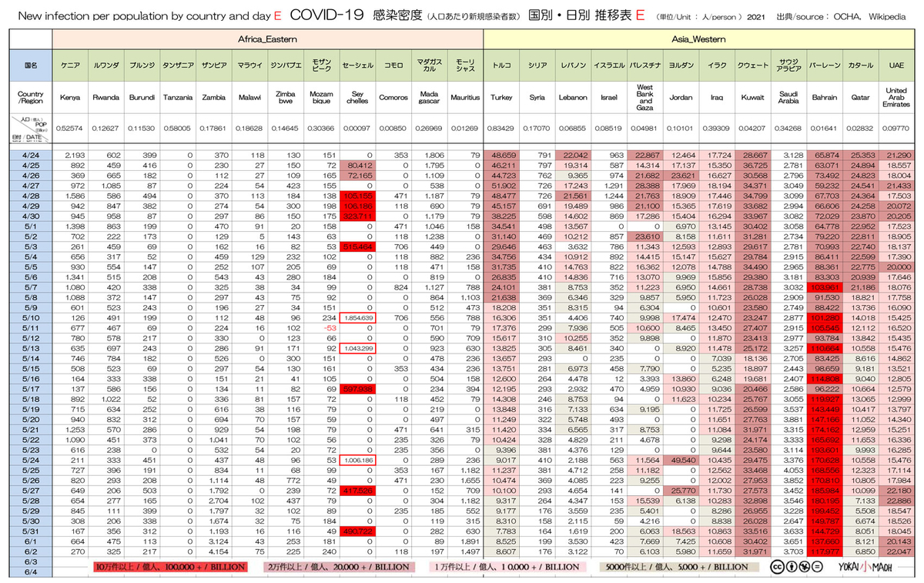
Task: Click the Zimbabwe column header
Action: 285,98
